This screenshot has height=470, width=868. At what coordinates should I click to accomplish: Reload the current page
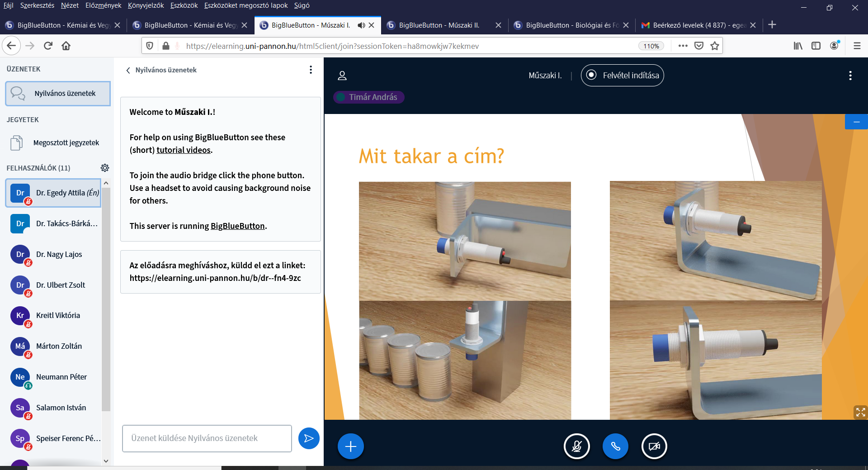coord(48,46)
